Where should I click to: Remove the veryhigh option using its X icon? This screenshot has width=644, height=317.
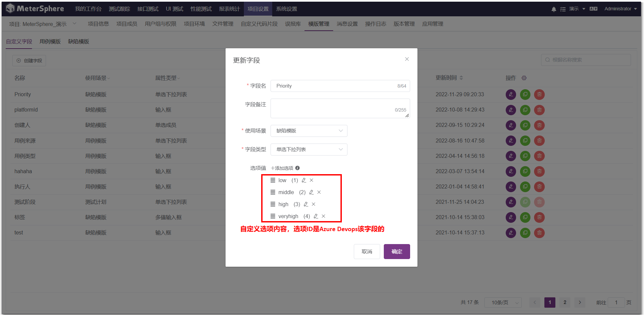(323, 216)
